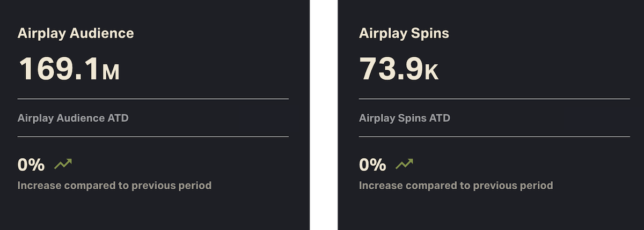Image resolution: width=644 pixels, height=230 pixels.
Task: Click the Airplay Spins "Increase compared to previous period" text
Action: point(456,186)
